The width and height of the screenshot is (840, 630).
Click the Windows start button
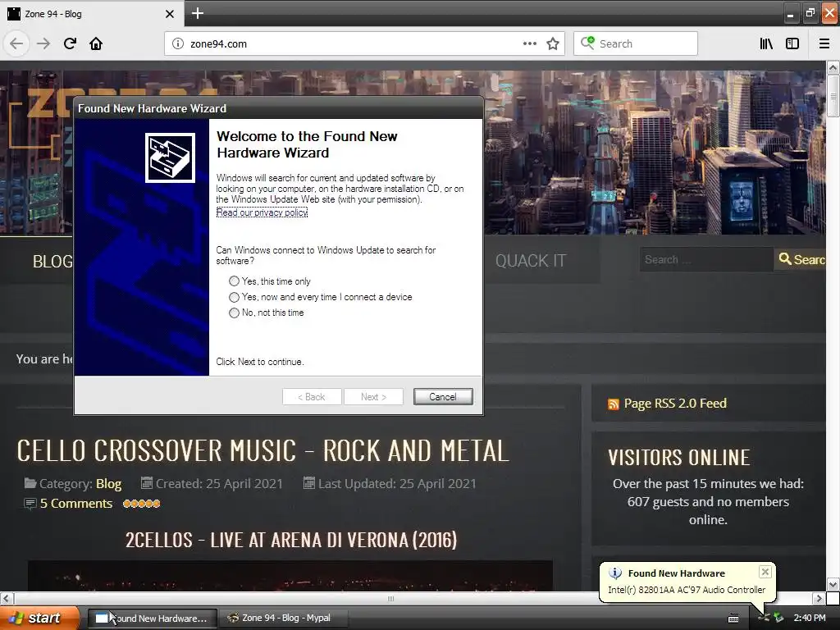[40, 619]
